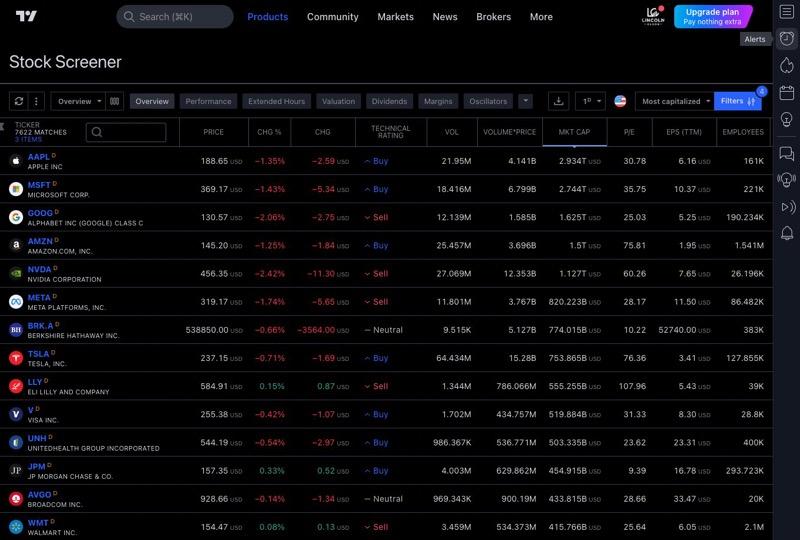
Task: Click the refresh screener icon
Action: (x=18, y=101)
